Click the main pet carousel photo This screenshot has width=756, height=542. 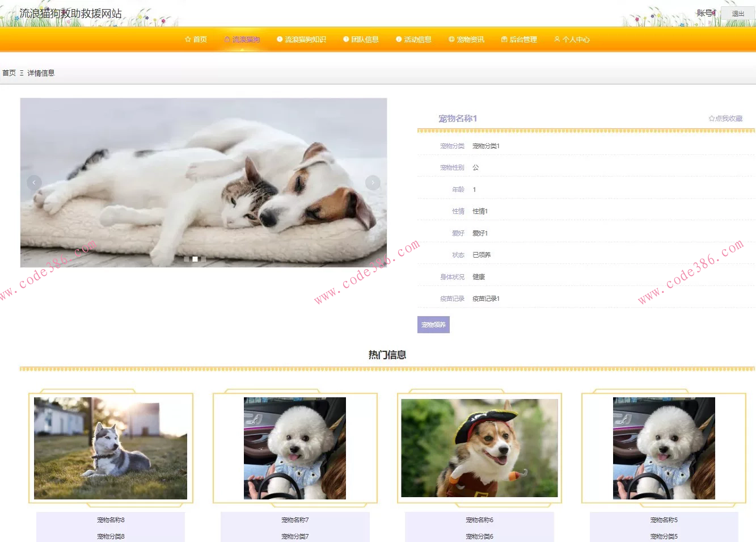pos(204,182)
